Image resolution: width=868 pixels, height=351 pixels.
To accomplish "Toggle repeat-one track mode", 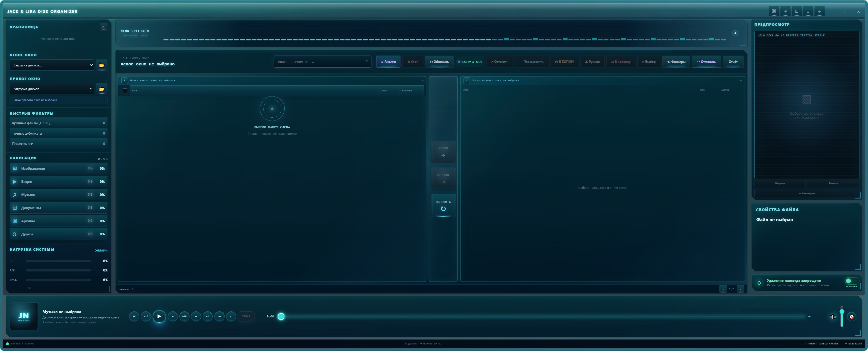I will pos(208,316).
